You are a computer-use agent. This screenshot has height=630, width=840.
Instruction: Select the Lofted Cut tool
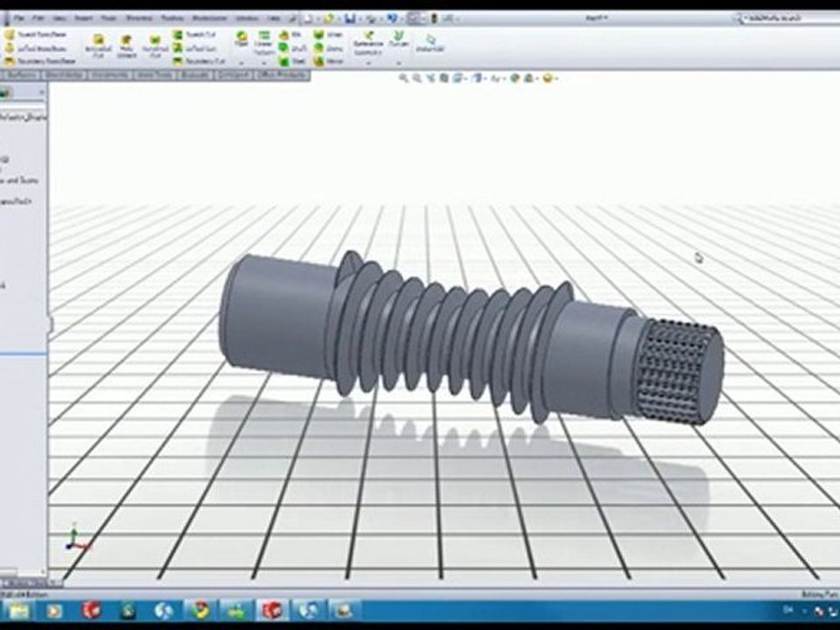195,48
